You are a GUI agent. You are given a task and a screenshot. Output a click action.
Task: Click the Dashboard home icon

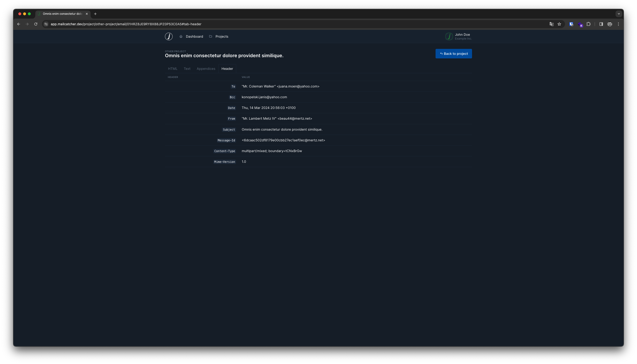tap(181, 36)
